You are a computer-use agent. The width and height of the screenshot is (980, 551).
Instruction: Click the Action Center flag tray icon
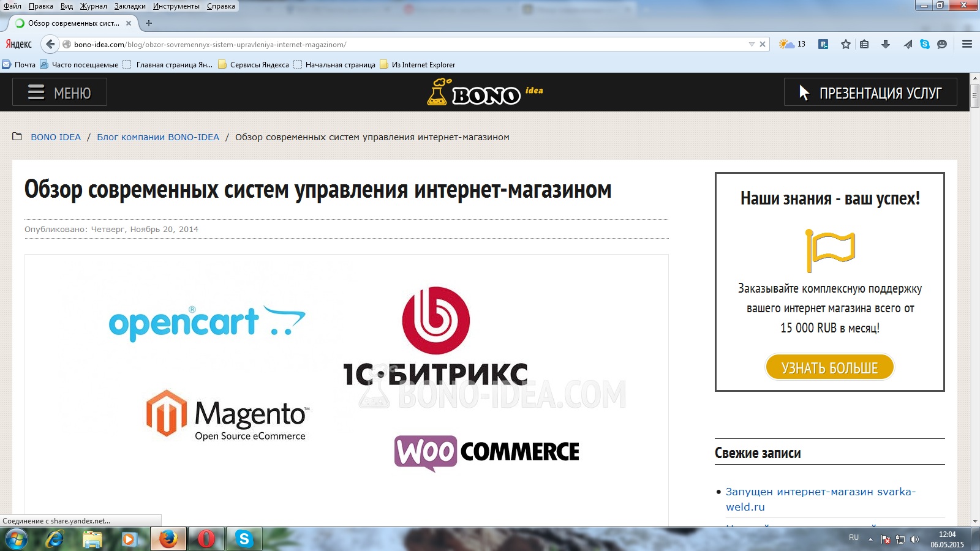(x=886, y=539)
